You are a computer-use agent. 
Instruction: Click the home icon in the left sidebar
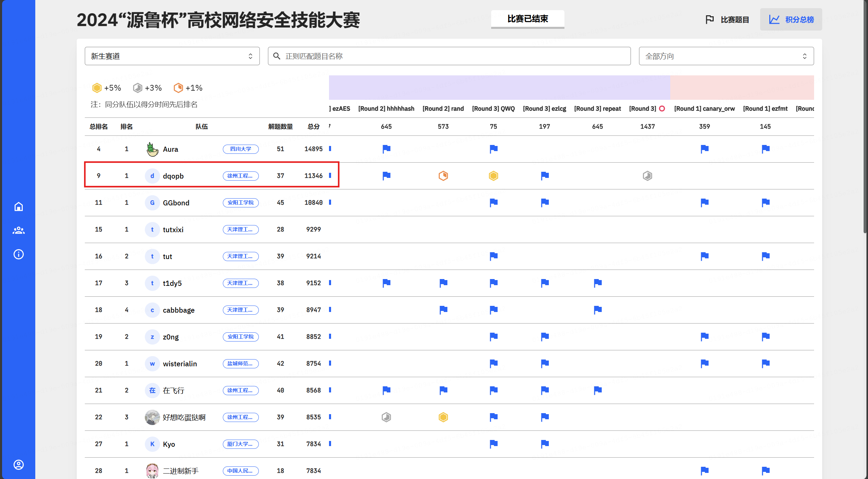click(x=18, y=206)
